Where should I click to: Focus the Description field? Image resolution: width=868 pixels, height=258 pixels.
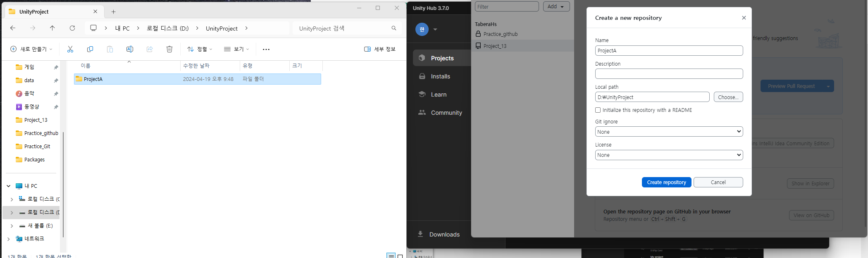tap(669, 73)
